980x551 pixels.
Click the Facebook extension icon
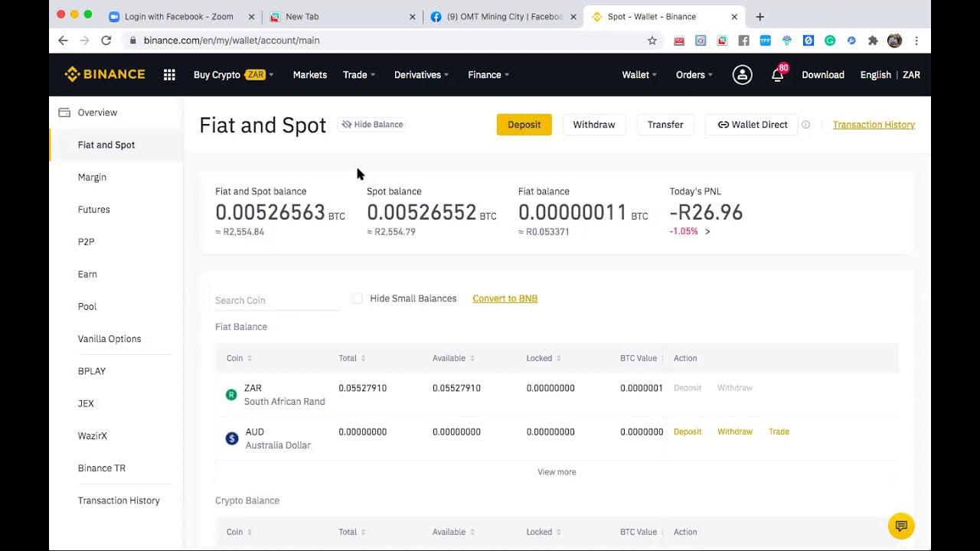tap(743, 41)
